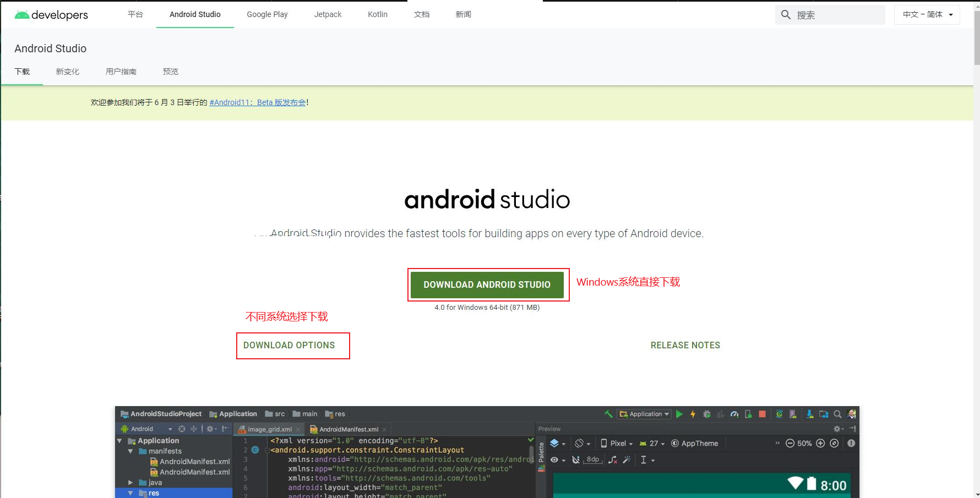The image size is (980, 498).
Task: Collapse the Application tree node
Action: tap(119, 441)
